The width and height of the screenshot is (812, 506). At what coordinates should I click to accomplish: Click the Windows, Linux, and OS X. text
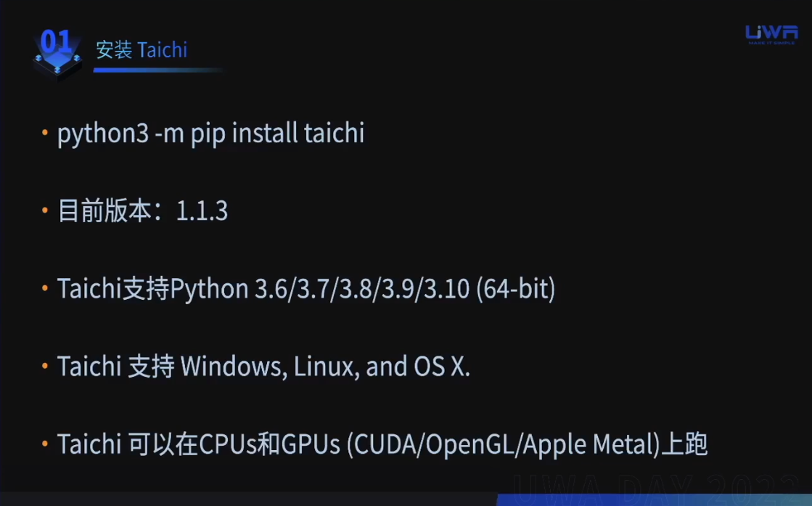pyautogui.click(x=325, y=366)
